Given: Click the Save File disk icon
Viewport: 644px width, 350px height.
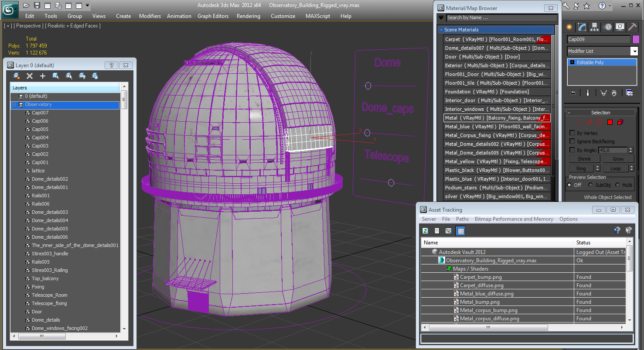Looking at the screenshot, I should click(x=37, y=6).
